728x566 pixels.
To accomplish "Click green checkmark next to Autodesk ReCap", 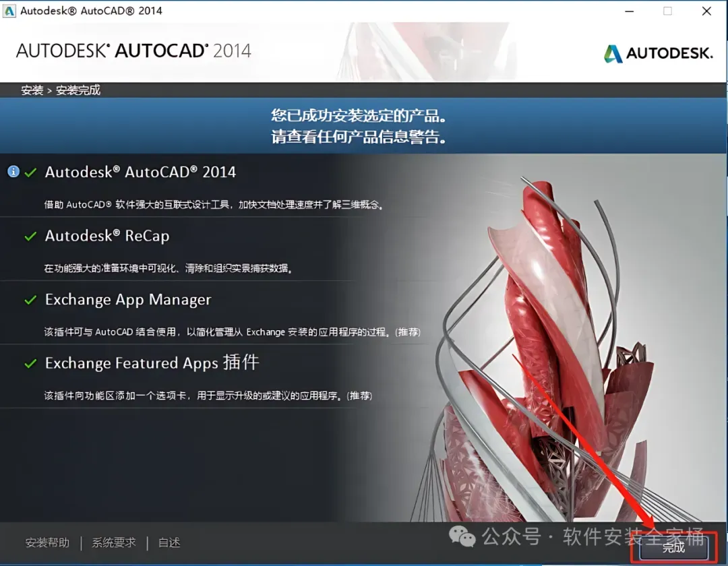I will tap(30, 236).
